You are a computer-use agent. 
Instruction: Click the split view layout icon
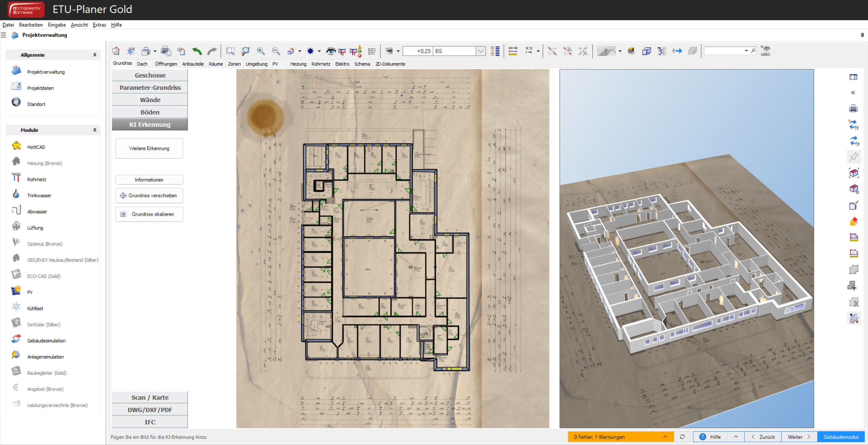click(853, 77)
